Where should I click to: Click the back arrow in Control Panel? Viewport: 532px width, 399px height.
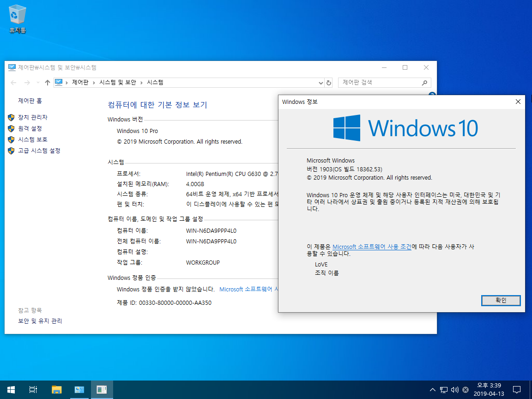(x=13, y=83)
